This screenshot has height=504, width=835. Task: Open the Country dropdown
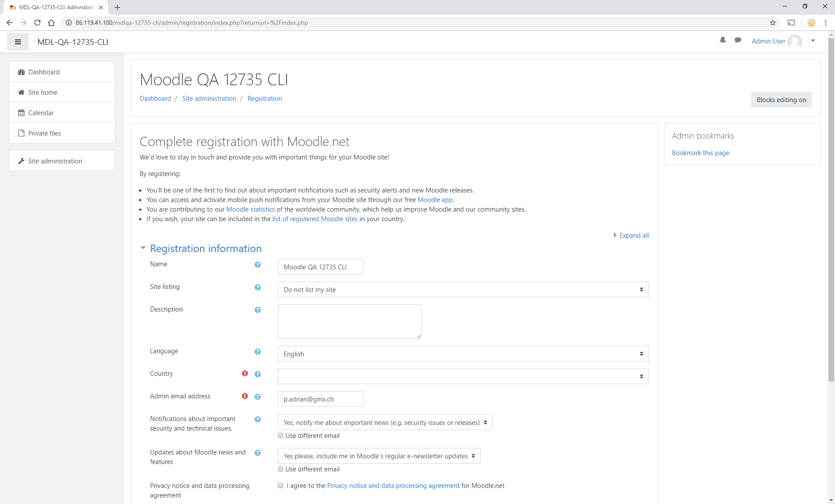(463, 376)
